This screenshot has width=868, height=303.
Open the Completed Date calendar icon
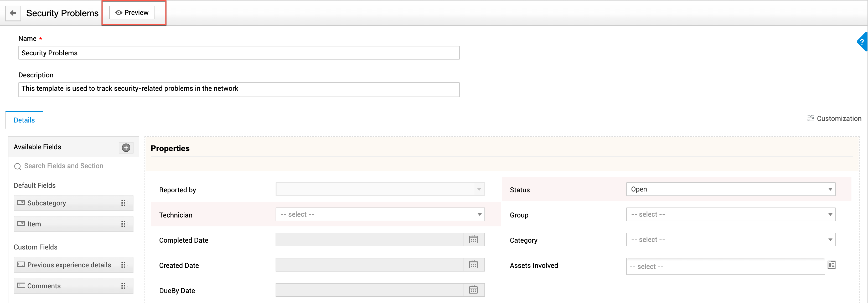pos(474,240)
